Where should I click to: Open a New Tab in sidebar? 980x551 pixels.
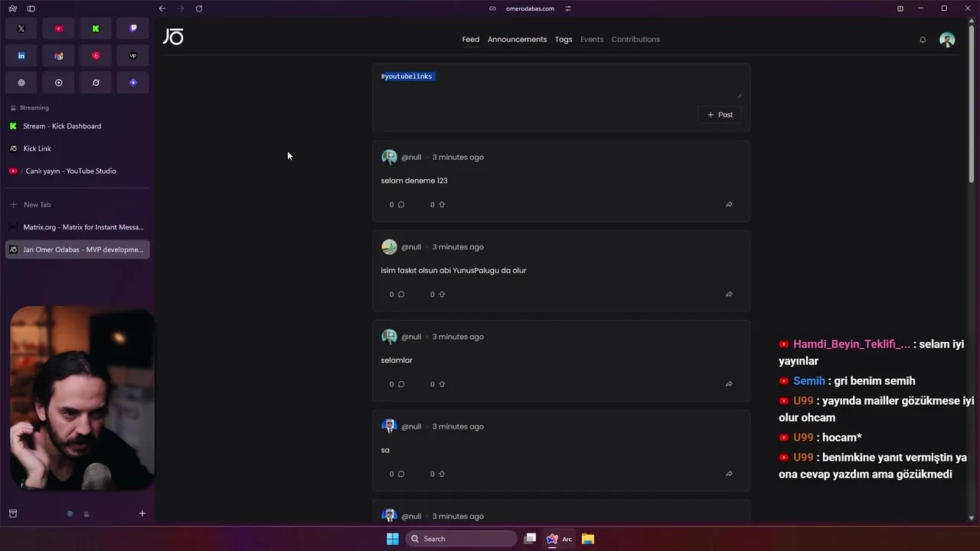point(77,204)
